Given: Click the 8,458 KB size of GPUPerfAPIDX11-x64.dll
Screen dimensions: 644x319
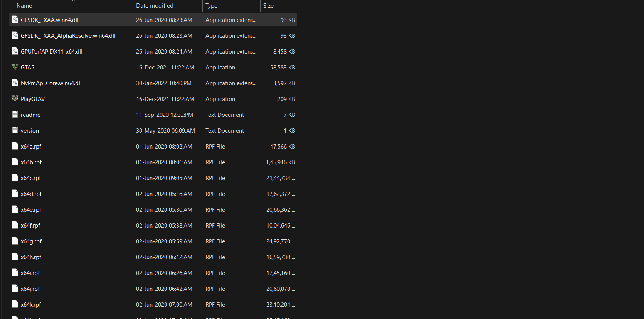Looking at the screenshot, I should point(284,52).
